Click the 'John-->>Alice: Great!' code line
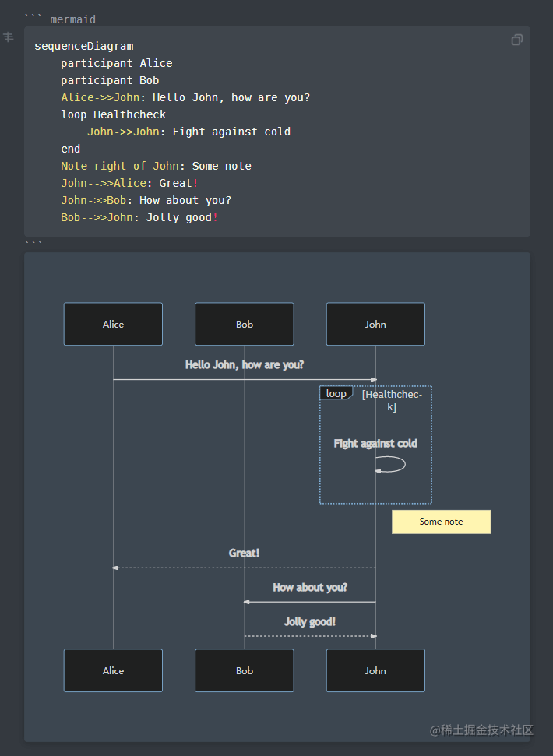Image resolution: width=553 pixels, height=756 pixels. [x=130, y=183]
